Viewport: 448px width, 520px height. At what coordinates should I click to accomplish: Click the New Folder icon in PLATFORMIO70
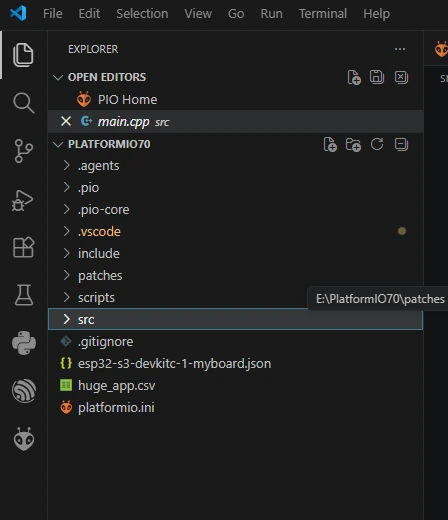[353, 145]
